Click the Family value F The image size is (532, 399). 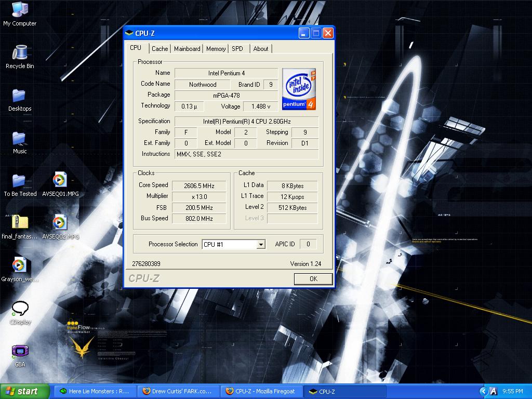[186, 132]
